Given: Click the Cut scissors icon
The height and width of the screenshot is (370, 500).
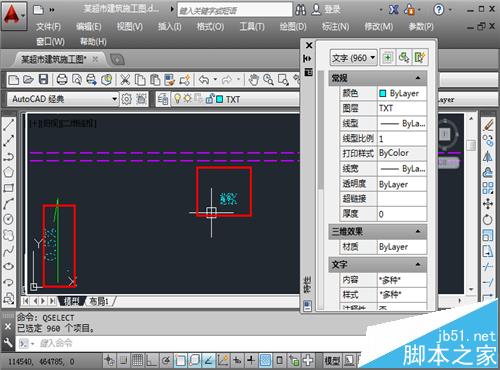Looking at the screenshot, I should [125, 80].
